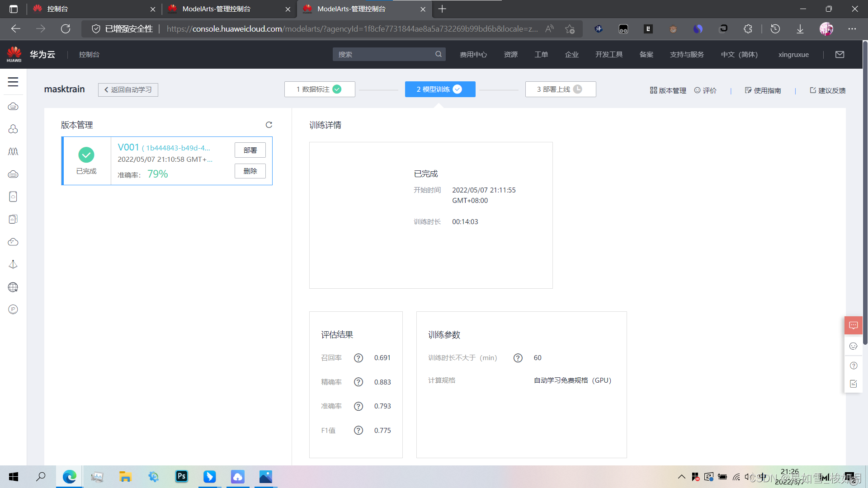The width and height of the screenshot is (868, 488).
Task: Open the IP icon in left sidebar
Action: point(13,310)
